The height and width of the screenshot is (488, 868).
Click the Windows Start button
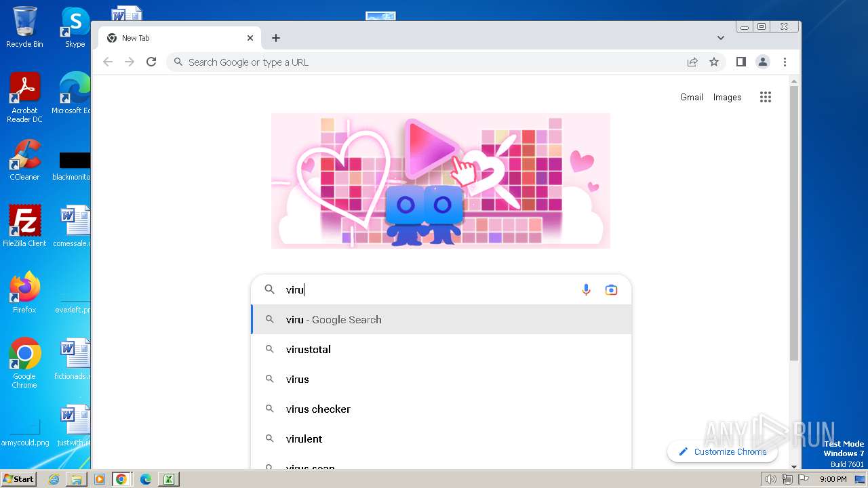(x=19, y=479)
